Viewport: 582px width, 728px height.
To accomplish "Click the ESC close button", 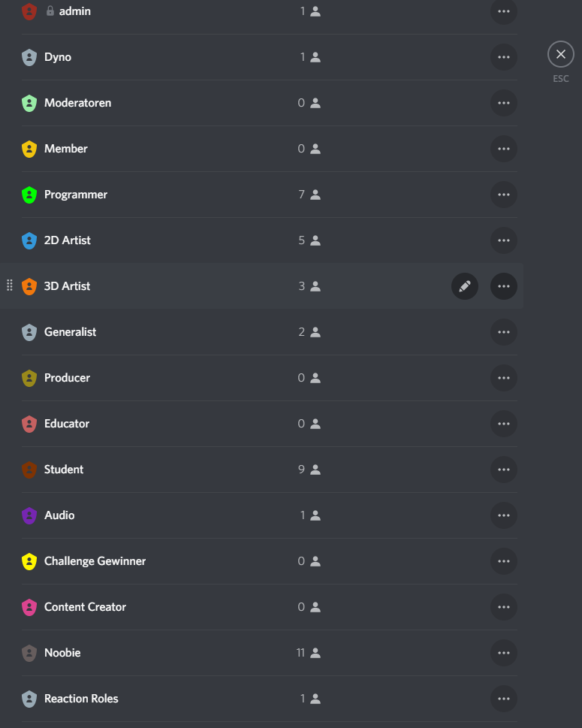I will [x=560, y=53].
